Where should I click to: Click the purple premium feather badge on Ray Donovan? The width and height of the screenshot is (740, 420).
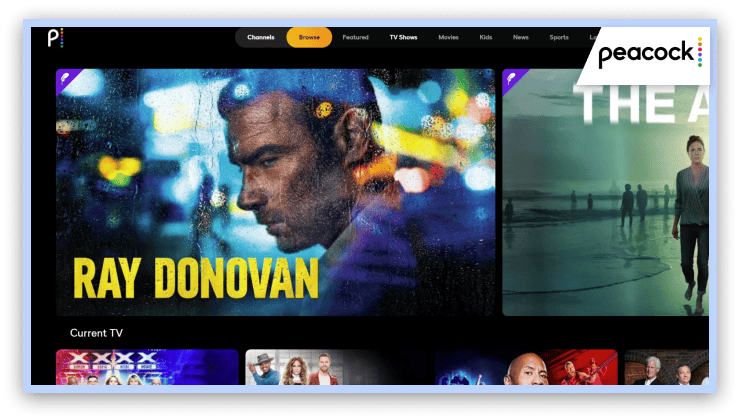point(68,80)
